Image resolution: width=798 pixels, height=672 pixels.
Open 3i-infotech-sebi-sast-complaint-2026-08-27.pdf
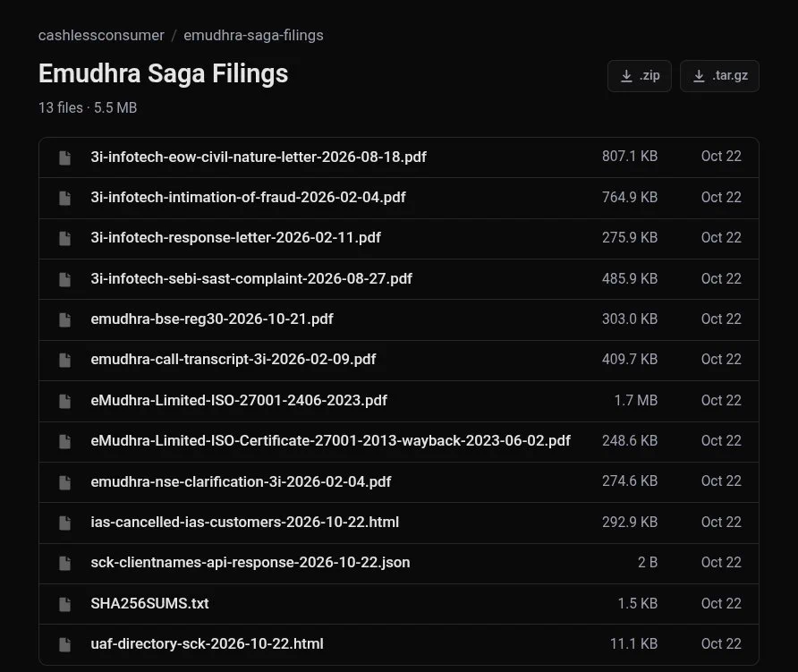(251, 278)
